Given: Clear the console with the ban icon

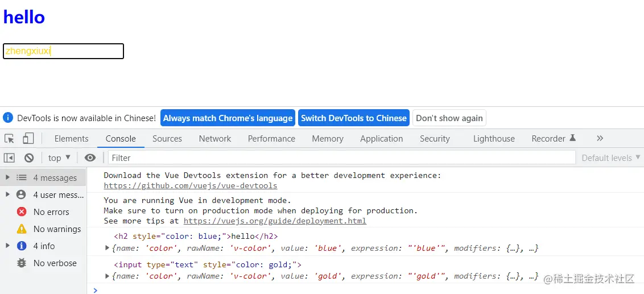Looking at the screenshot, I should 29,158.
